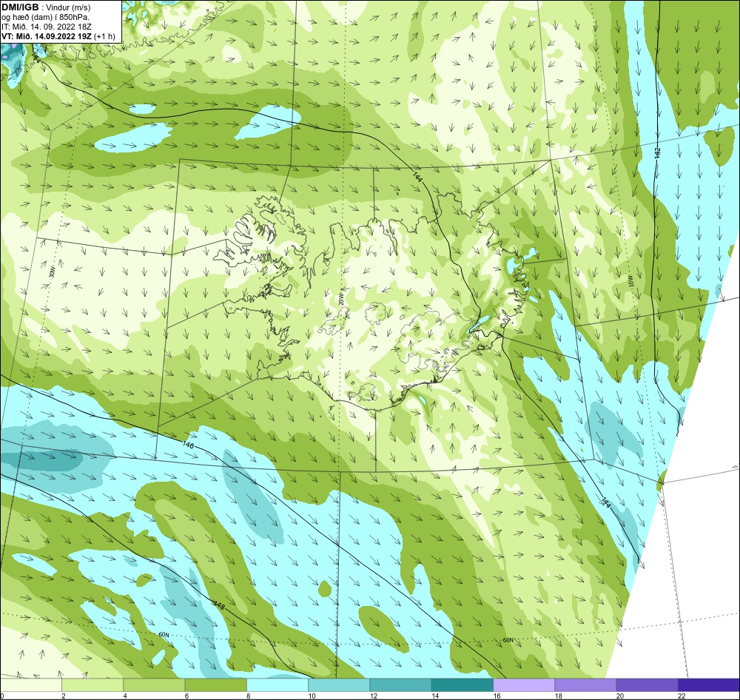The width and height of the screenshot is (740, 700).
Task: Click the medium green 4–6 m/s legend swatch
Action: pos(155,684)
